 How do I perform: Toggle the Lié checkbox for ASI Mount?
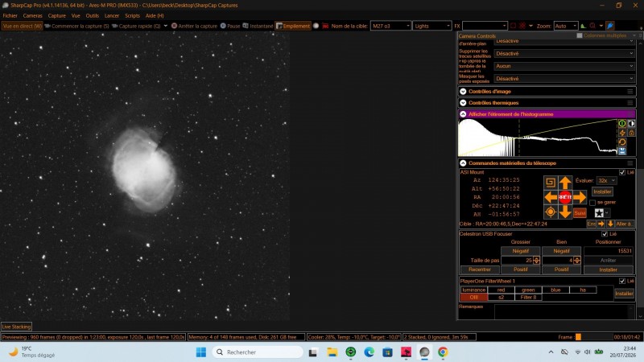622,172
